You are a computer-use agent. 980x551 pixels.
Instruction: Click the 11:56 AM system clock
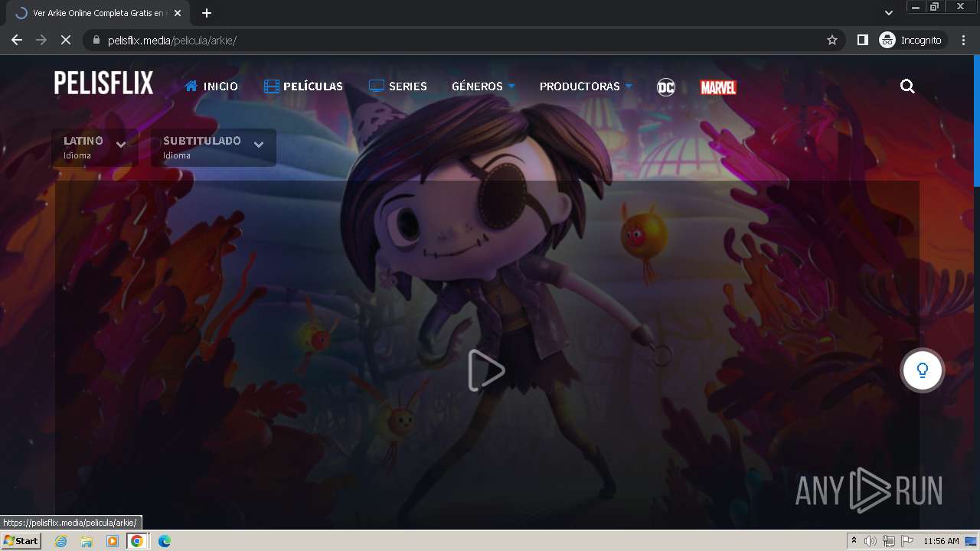pyautogui.click(x=941, y=541)
